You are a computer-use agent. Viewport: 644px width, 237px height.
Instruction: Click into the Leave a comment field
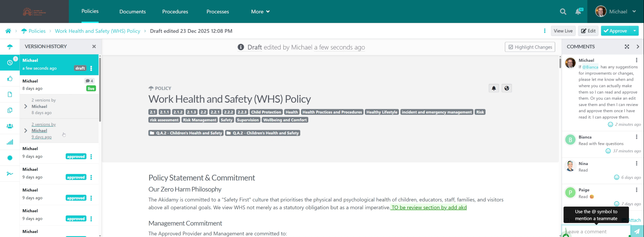[596, 231]
